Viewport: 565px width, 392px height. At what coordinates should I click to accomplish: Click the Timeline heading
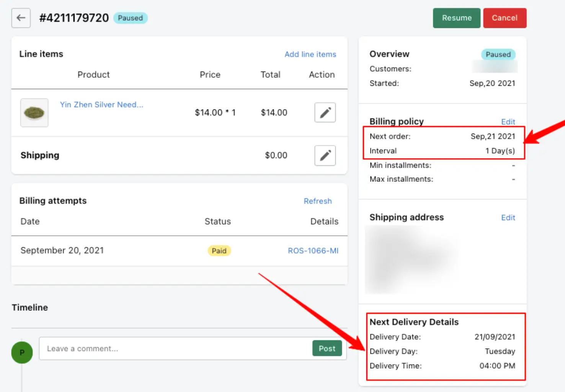[30, 307]
